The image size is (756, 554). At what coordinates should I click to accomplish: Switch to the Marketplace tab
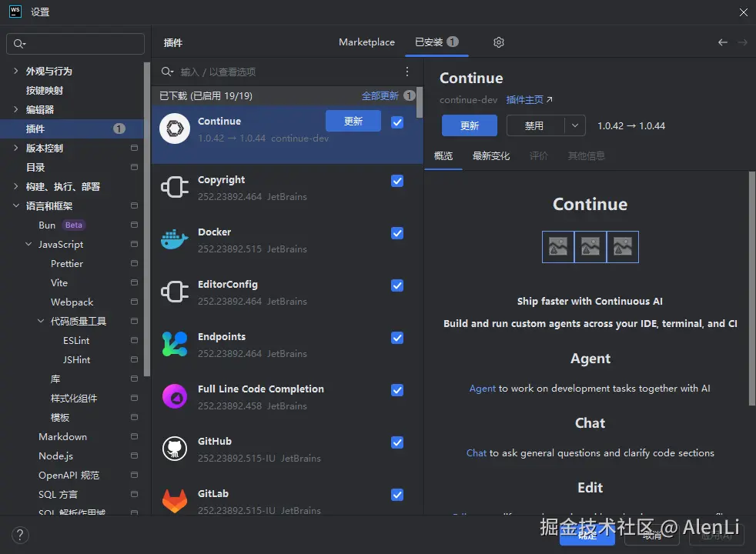[366, 42]
